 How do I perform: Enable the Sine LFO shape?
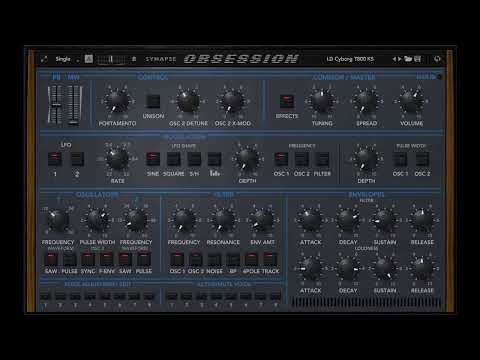[x=153, y=159]
